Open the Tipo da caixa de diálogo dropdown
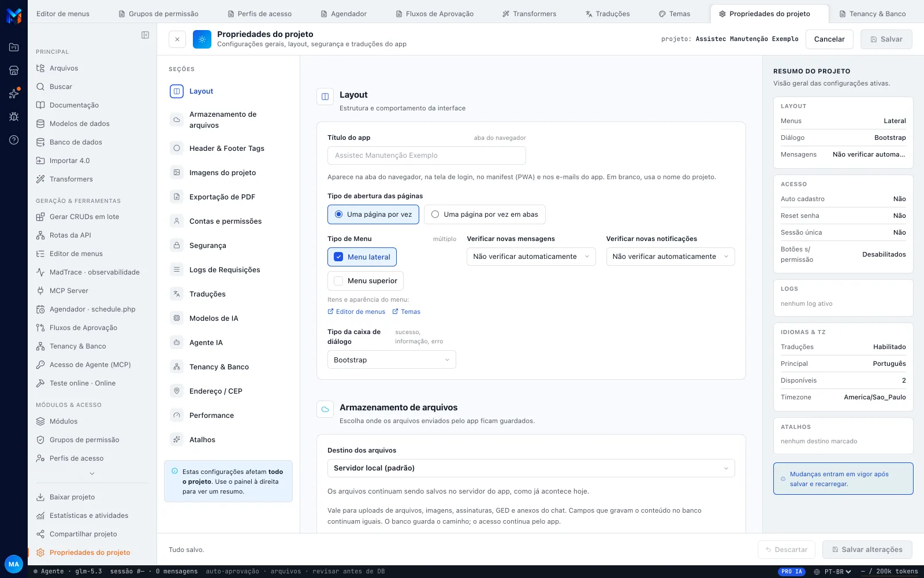924x578 pixels. coord(392,360)
